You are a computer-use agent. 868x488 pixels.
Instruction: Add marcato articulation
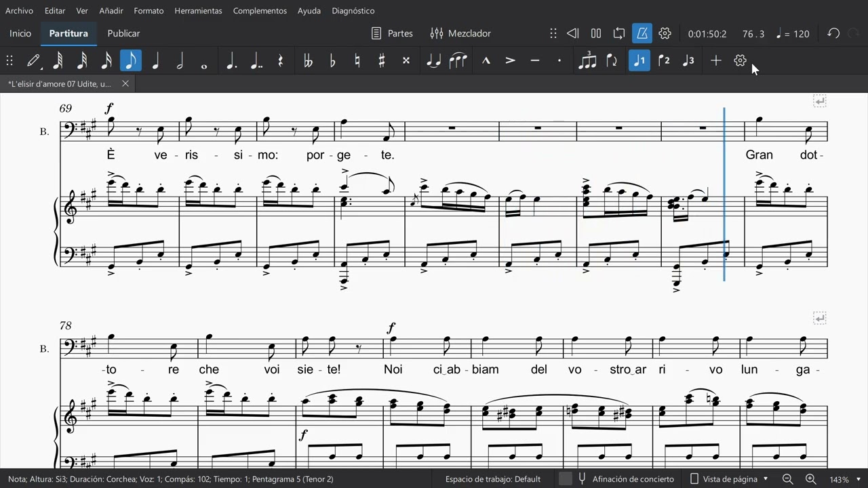[x=486, y=60]
